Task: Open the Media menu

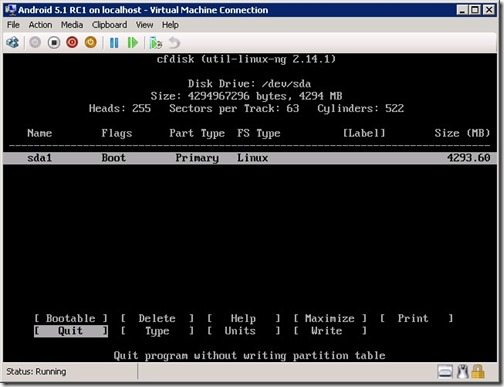Action: point(72,25)
